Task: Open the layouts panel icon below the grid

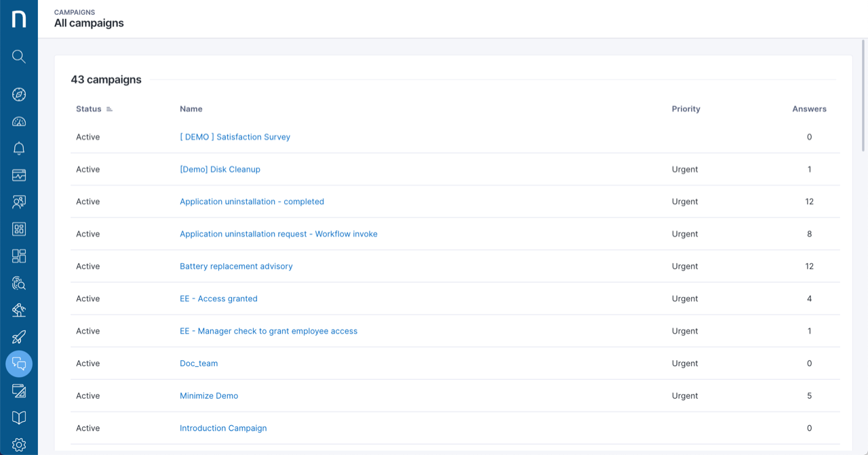Action: (18, 256)
